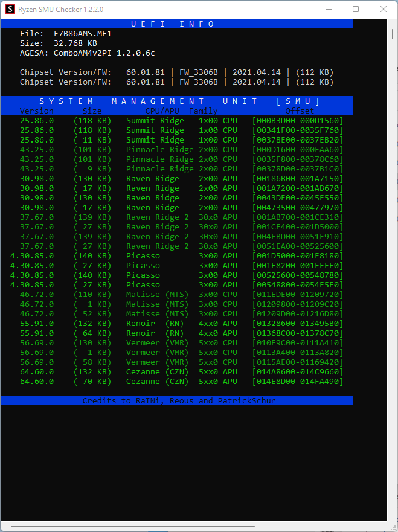Click the file name E7B86AMS.MF1
The image size is (398, 532).
(x=83, y=34)
